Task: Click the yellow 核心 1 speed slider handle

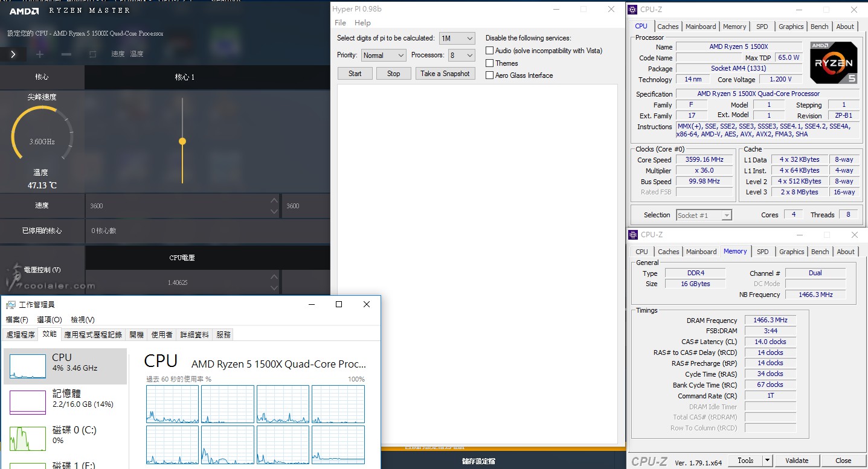Action: tap(182, 141)
